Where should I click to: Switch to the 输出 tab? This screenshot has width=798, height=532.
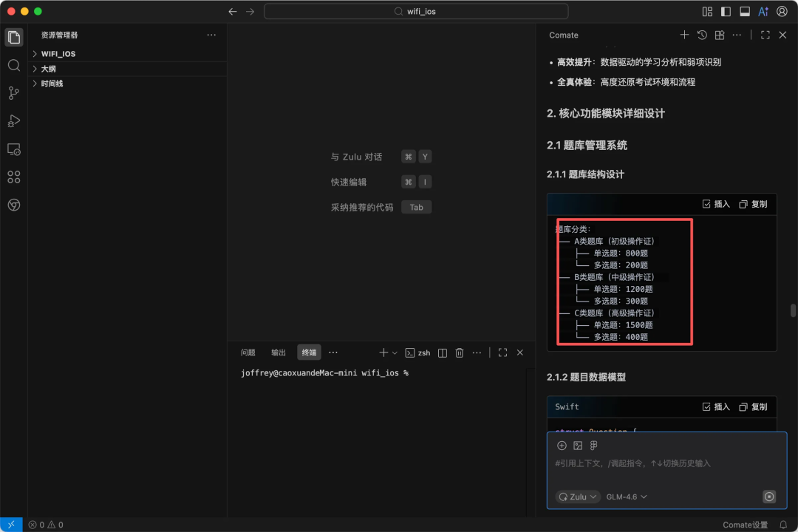point(278,352)
